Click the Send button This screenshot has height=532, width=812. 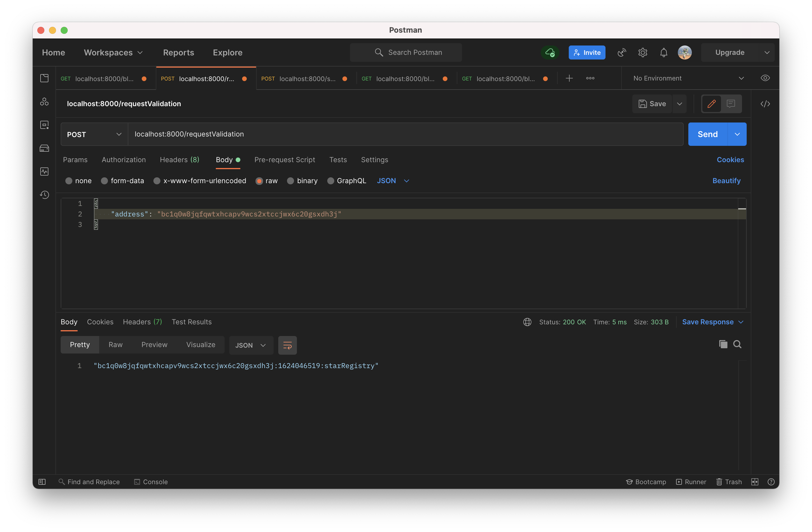707,134
